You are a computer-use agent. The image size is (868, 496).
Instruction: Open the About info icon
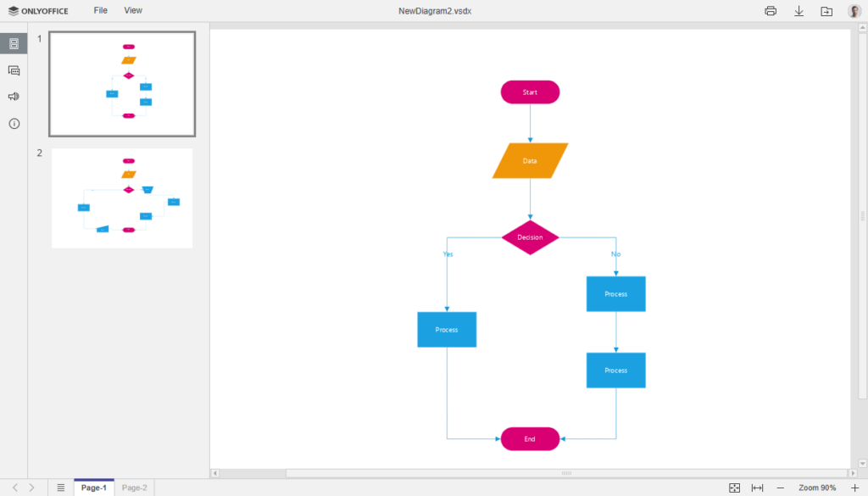coord(14,124)
